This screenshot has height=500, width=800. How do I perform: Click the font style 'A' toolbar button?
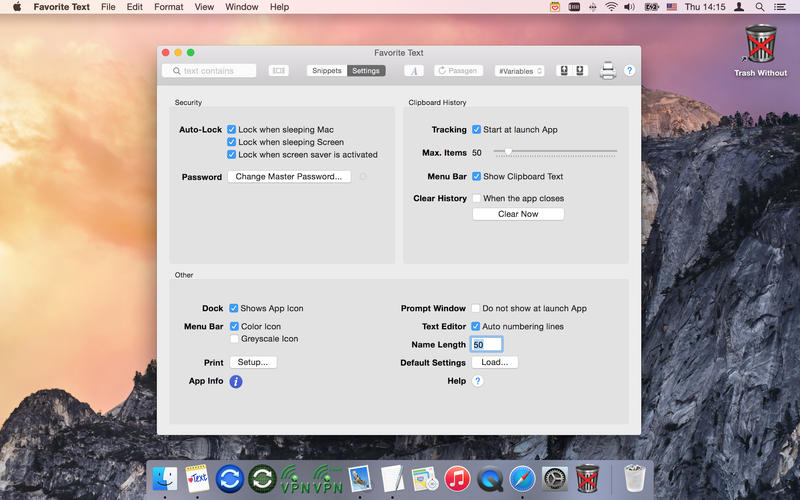pyautogui.click(x=414, y=71)
